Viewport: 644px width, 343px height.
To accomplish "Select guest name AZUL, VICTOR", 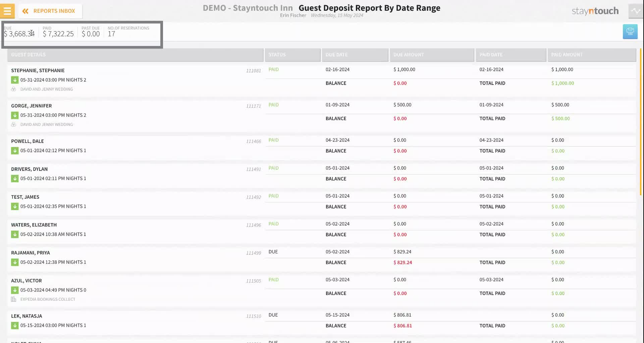I will tap(26, 281).
